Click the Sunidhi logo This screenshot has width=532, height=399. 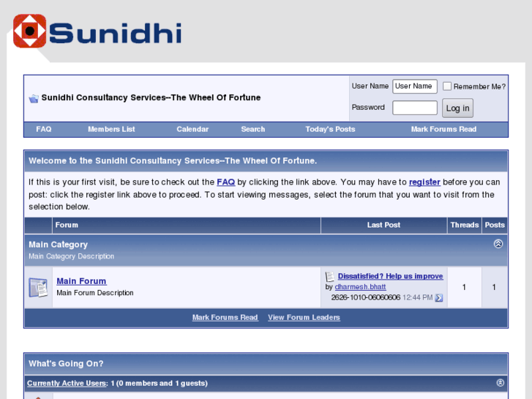[x=97, y=31]
